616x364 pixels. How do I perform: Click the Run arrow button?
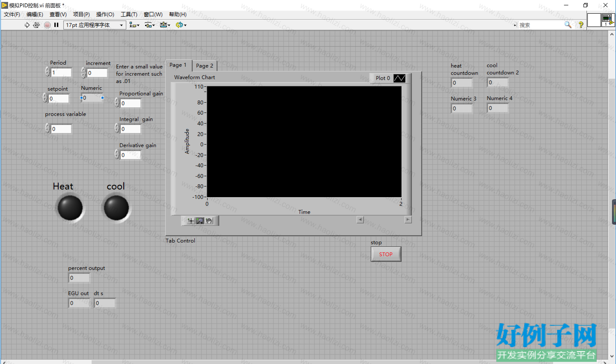27,25
